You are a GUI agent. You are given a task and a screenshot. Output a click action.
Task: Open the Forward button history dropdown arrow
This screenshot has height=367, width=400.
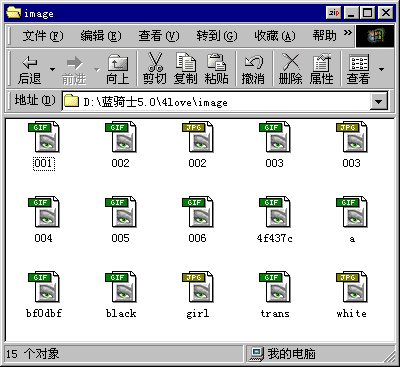point(97,69)
